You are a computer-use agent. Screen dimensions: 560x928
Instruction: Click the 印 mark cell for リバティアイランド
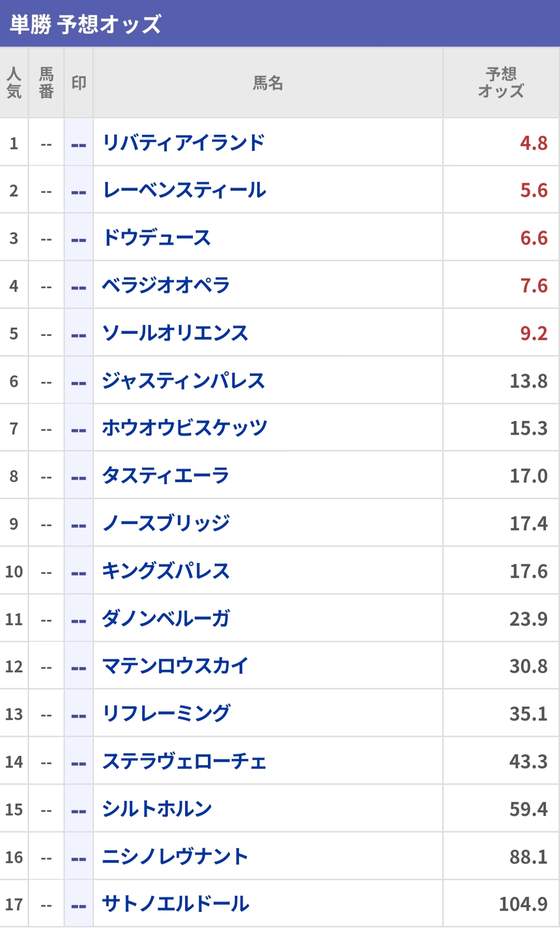coord(79,143)
